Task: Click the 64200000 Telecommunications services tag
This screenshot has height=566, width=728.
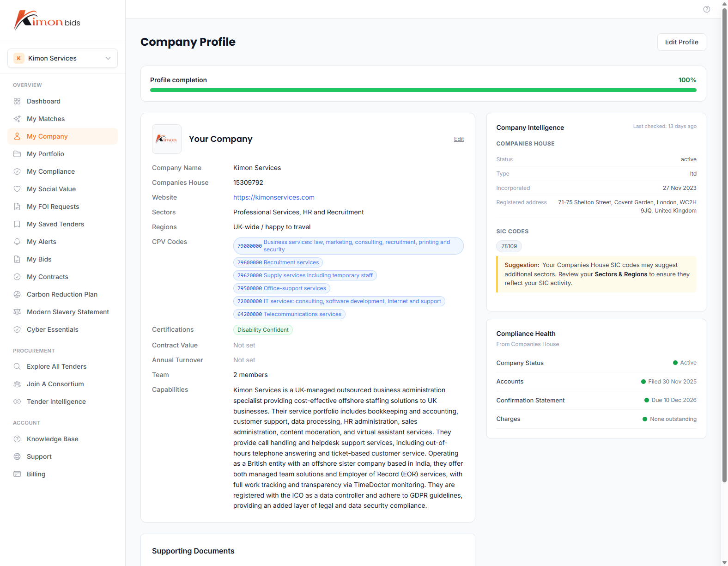Action: pyautogui.click(x=289, y=314)
